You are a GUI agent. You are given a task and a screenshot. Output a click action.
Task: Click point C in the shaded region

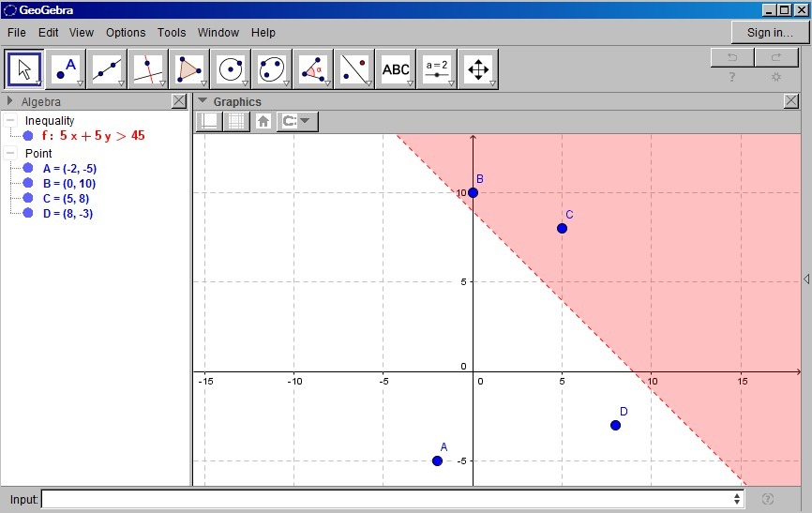pyautogui.click(x=562, y=229)
